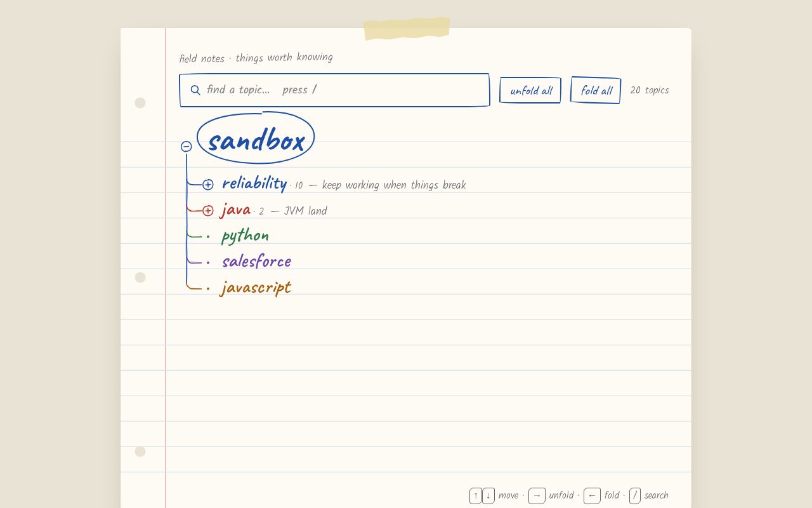The width and height of the screenshot is (812, 508).
Task: Select the salesforce topic
Action: pos(256,261)
